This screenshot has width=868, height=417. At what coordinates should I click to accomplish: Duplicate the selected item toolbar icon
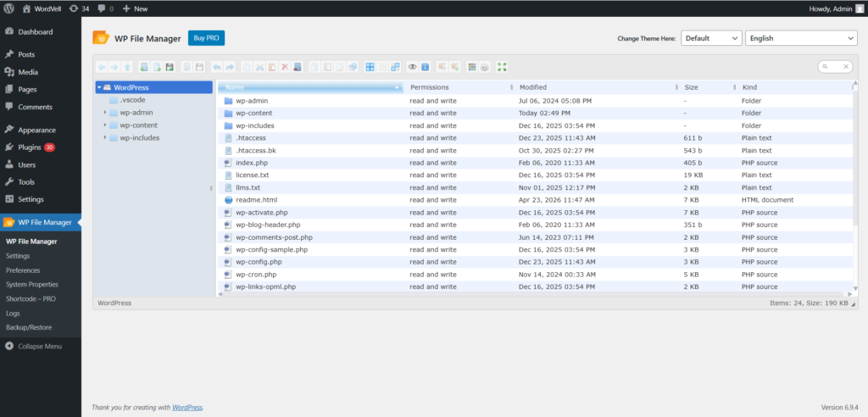point(314,67)
